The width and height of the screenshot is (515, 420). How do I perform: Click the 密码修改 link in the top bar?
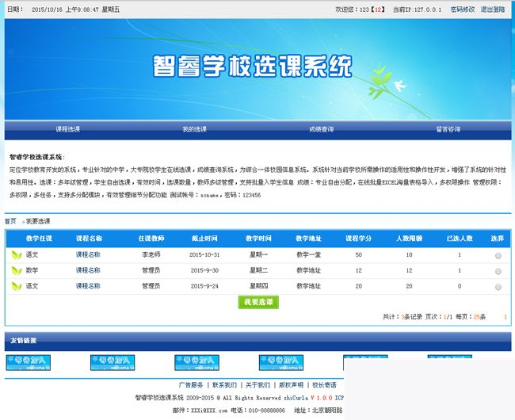pyautogui.click(x=463, y=10)
